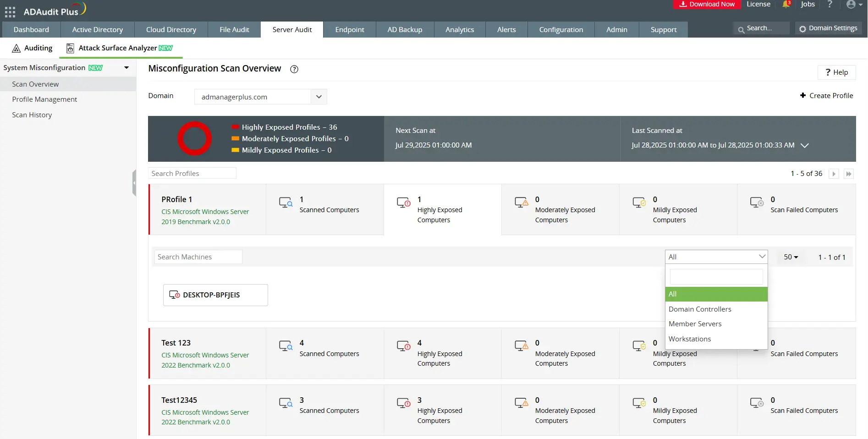Viewport: 868px width, 439px height.
Task: Click the red exposure donut chart
Action: coord(195,138)
